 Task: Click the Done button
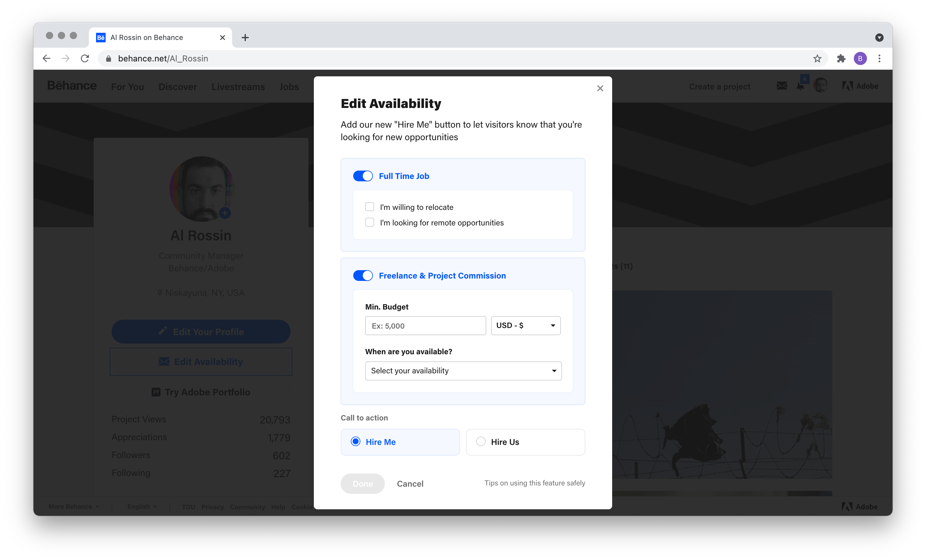click(x=362, y=483)
